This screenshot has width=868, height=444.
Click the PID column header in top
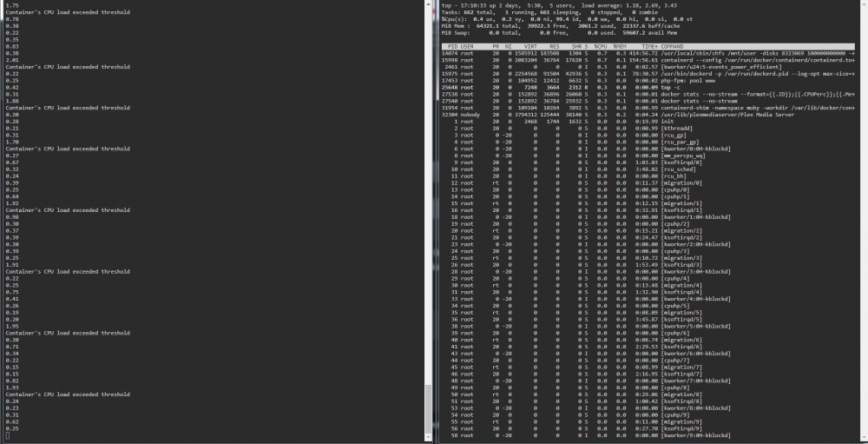(453, 47)
